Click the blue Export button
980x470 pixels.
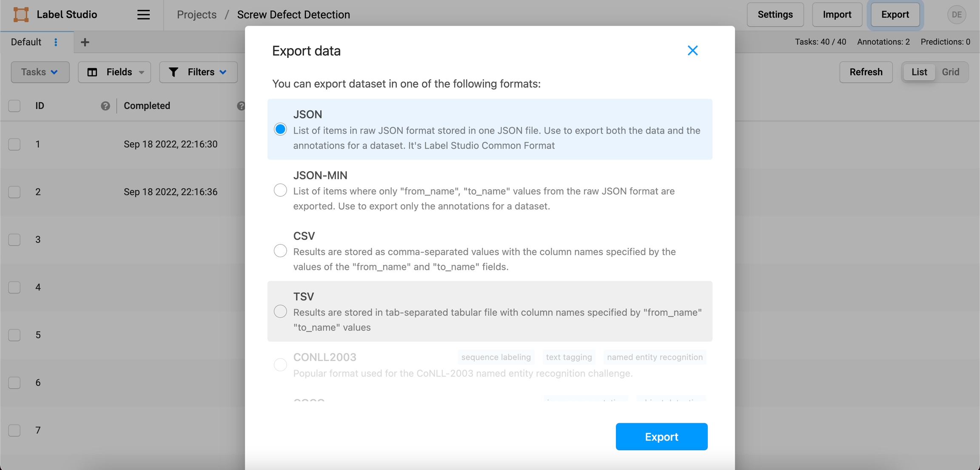point(661,436)
